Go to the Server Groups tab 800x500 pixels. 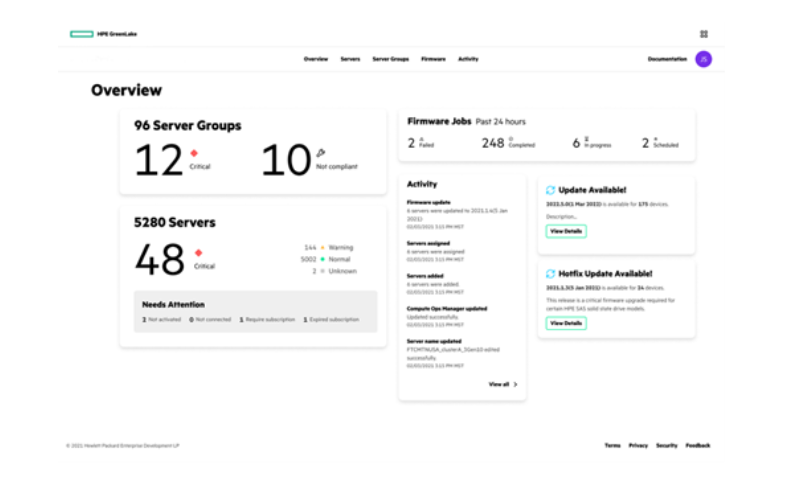coord(390,59)
